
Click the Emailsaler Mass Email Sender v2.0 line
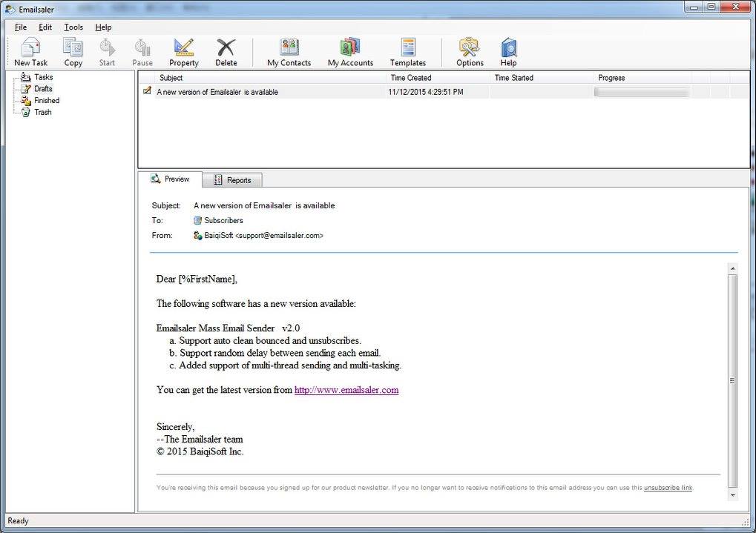click(228, 328)
